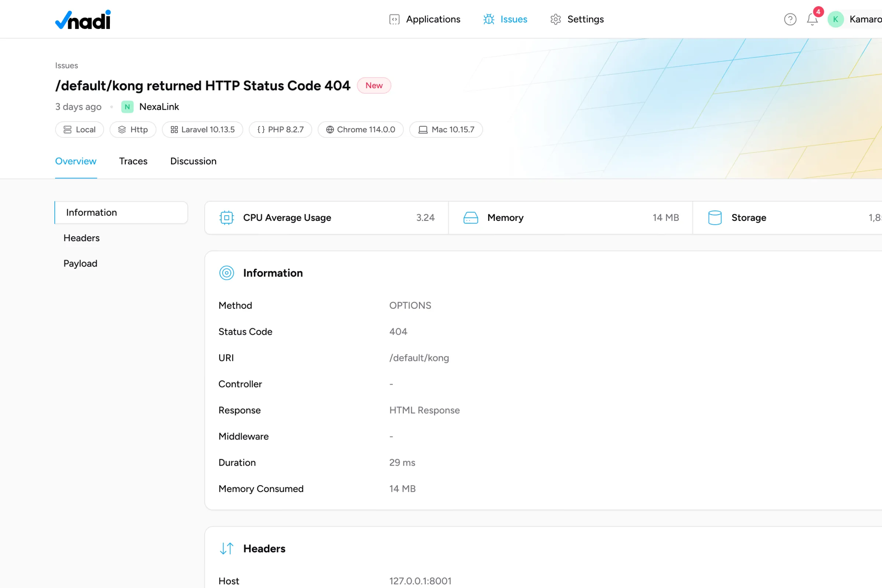Click the PHP 8.2.7 tag
The image size is (882, 588).
pyautogui.click(x=280, y=130)
